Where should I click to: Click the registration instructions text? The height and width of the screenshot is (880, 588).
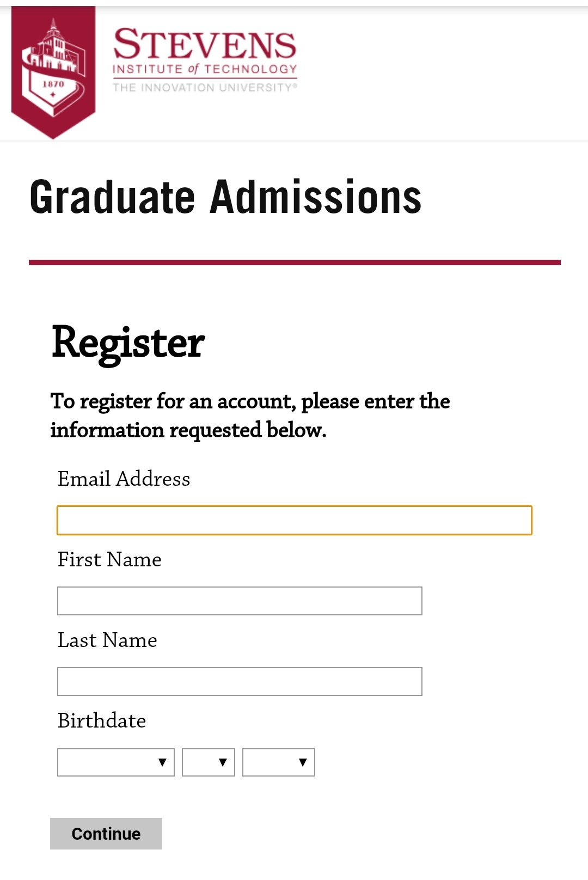(x=250, y=415)
